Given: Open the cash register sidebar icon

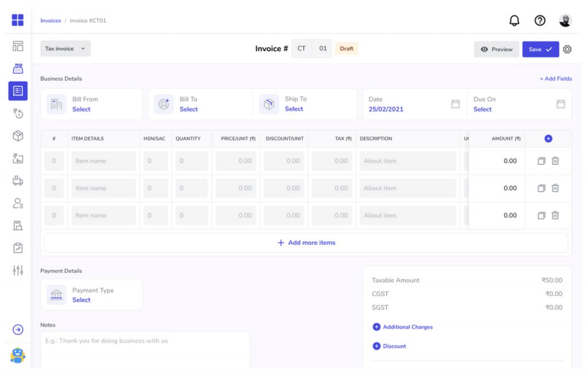Looking at the screenshot, I should [x=18, y=68].
